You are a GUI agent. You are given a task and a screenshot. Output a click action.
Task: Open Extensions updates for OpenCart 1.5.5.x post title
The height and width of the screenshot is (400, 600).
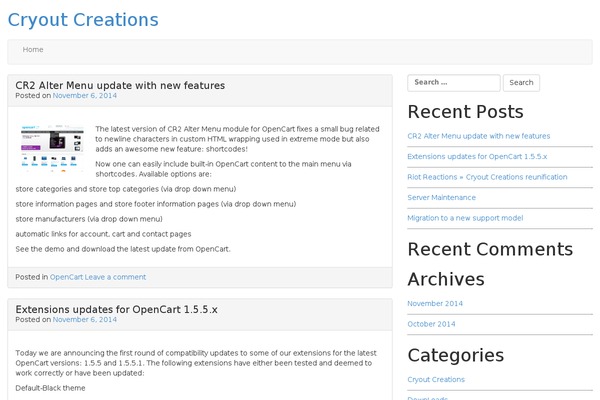(116, 309)
